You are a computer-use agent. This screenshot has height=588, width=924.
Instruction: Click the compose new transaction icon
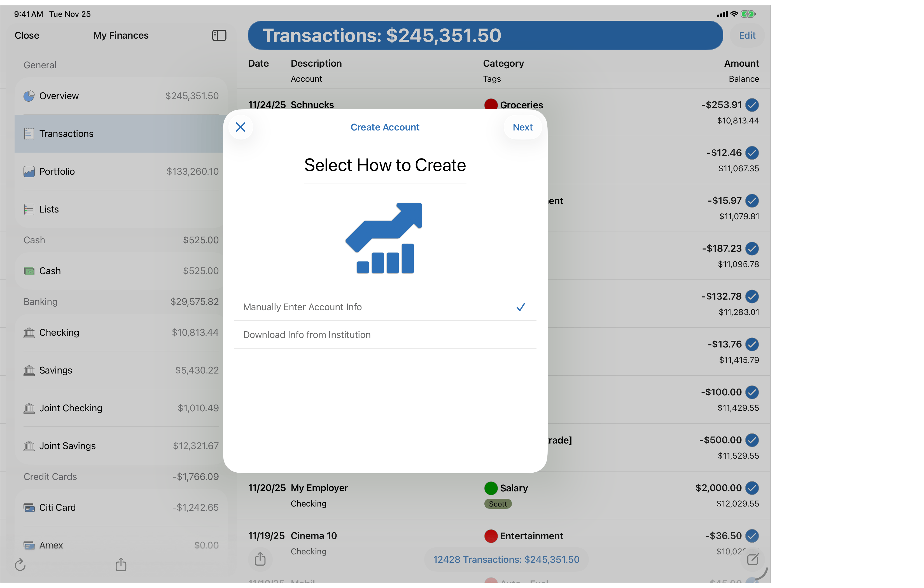coord(752,559)
